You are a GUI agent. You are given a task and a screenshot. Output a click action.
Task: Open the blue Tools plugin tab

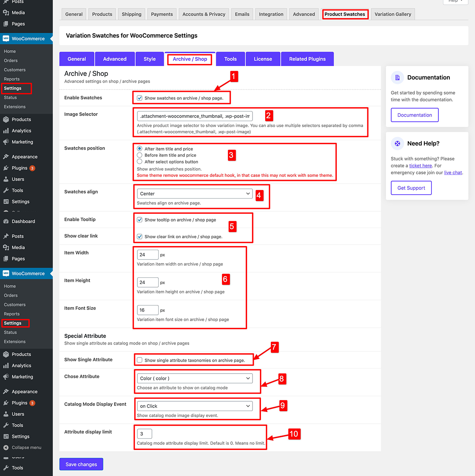pyautogui.click(x=230, y=59)
